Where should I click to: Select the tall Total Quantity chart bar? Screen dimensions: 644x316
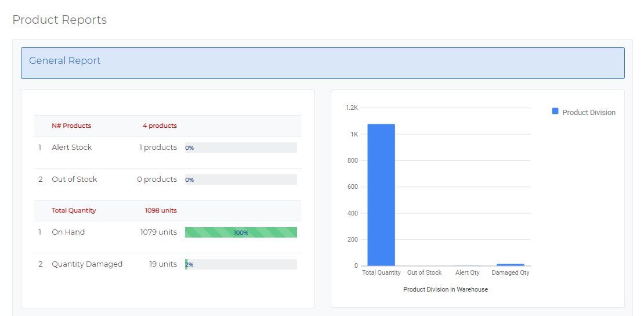(x=381, y=195)
